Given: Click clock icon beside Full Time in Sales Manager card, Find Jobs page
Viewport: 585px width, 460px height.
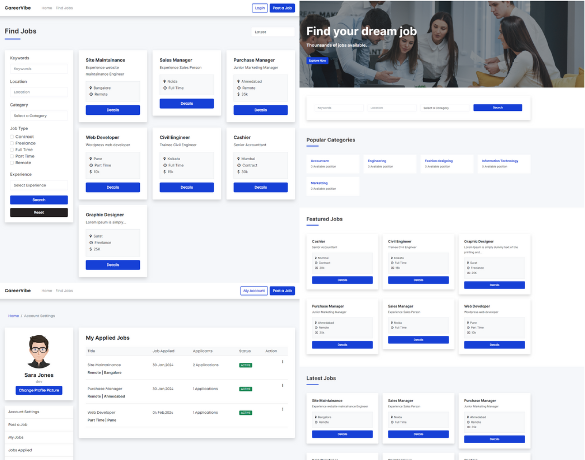Looking at the screenshot, I should point(165,88).
